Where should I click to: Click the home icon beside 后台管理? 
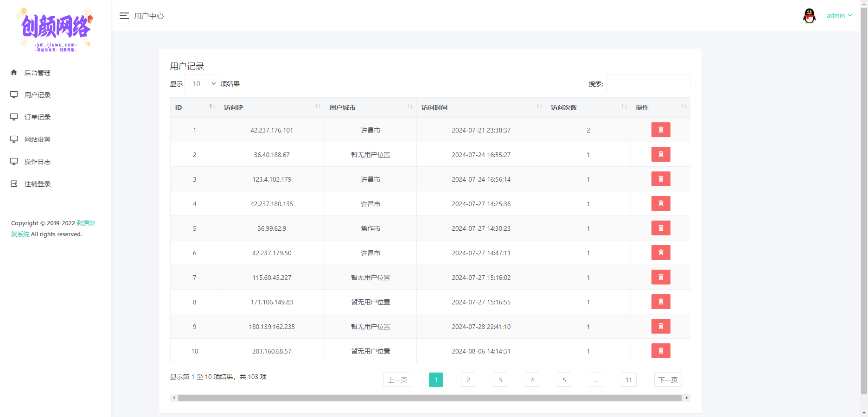pos(14,73)
